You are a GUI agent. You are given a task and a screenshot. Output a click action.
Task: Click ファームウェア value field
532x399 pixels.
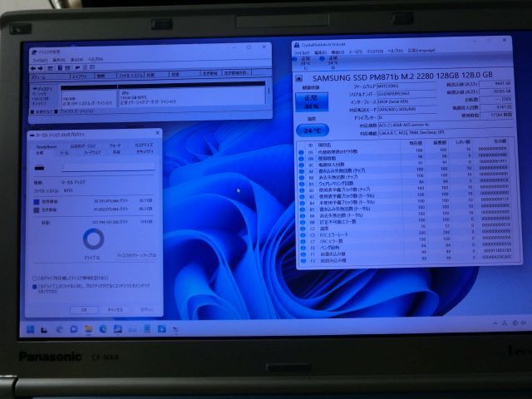pos(406,86)
